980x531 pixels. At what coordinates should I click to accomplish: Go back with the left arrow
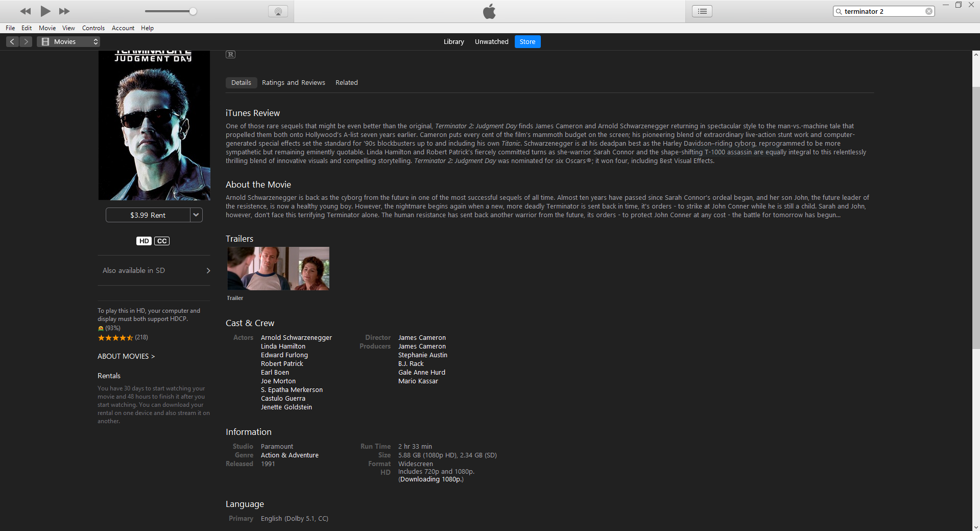12,42
